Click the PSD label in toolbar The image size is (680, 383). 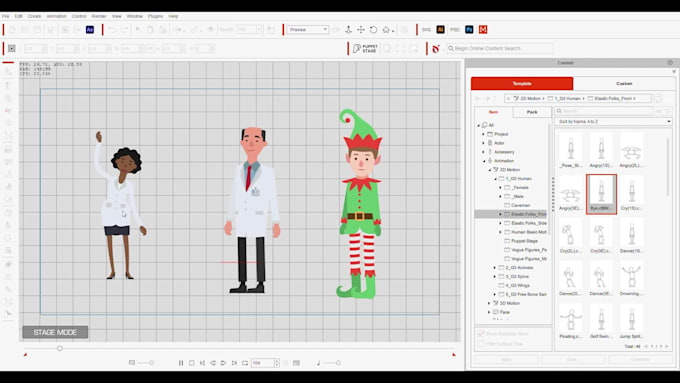point(454,29)
